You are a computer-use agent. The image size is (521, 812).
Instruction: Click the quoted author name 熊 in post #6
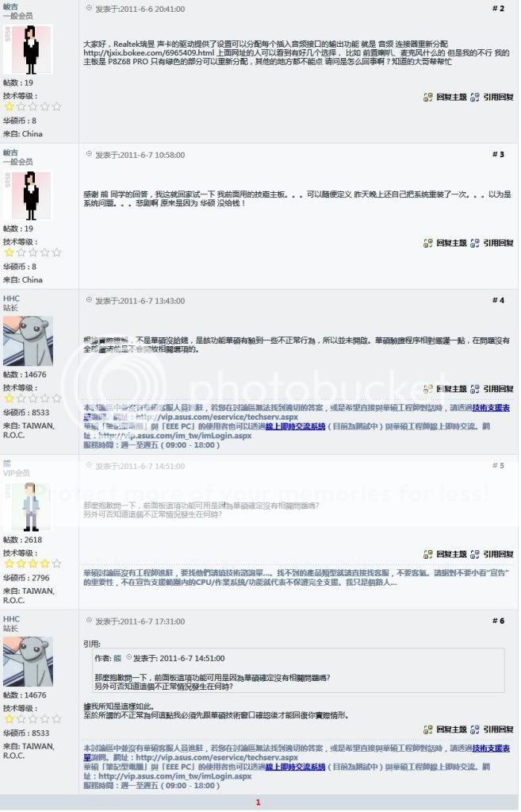(117, 658)
